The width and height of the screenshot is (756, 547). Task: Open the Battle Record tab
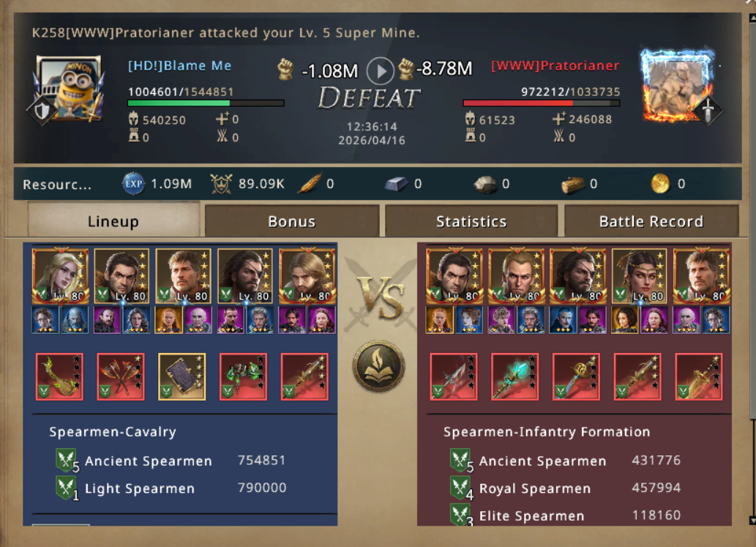point(651,221)
